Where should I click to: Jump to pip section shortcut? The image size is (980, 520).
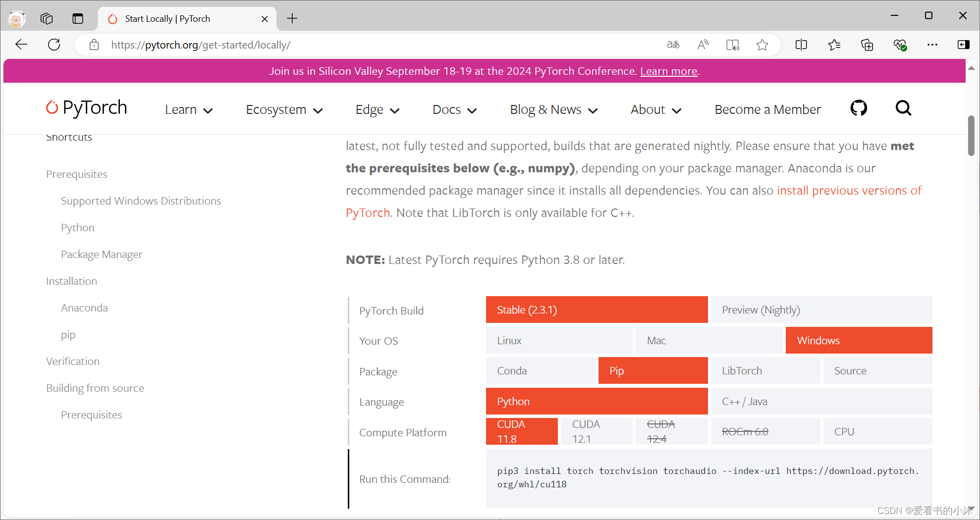(x=68, y=335)
